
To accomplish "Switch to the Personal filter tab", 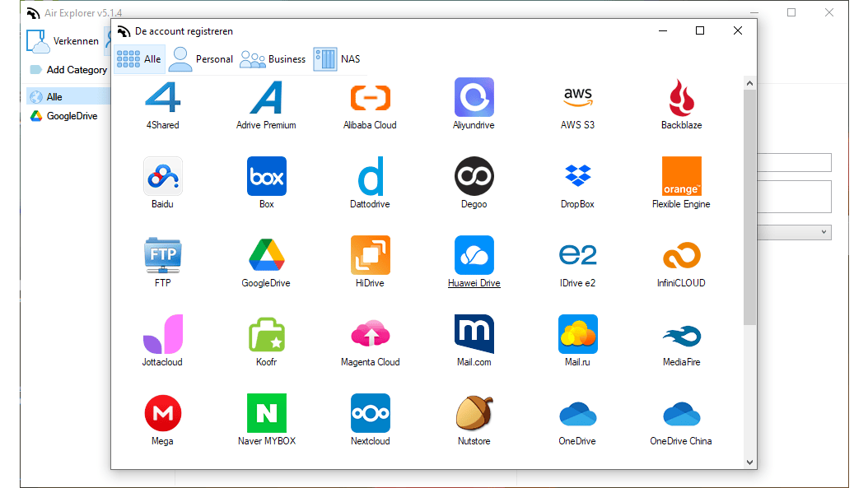I will (200, 59).
